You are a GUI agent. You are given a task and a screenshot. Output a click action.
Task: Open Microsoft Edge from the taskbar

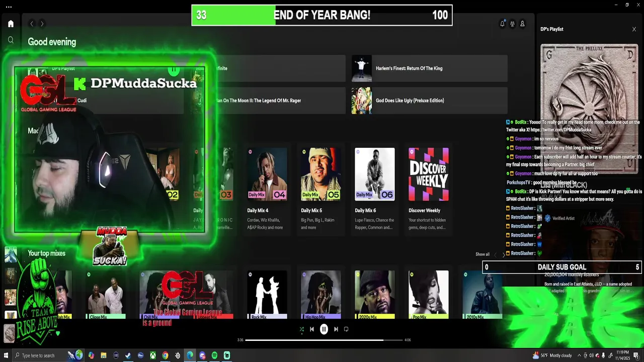(x=190, y=355)
